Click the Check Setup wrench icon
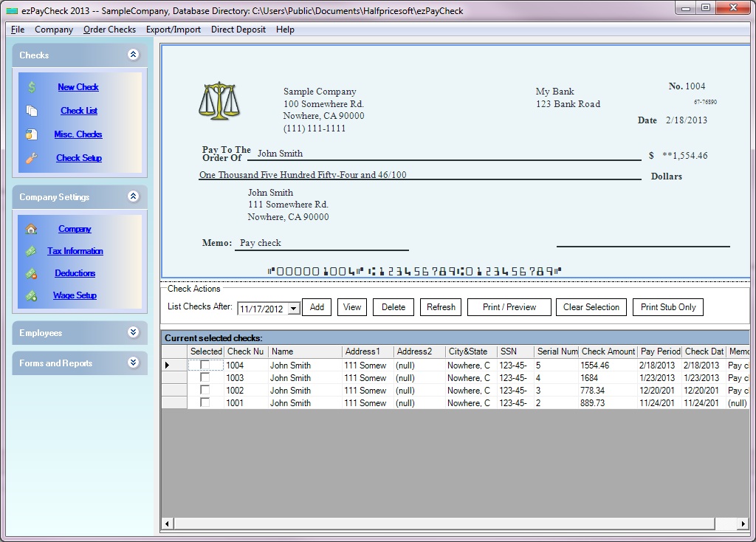Screen dimensions: 756x542 point(32,158)
